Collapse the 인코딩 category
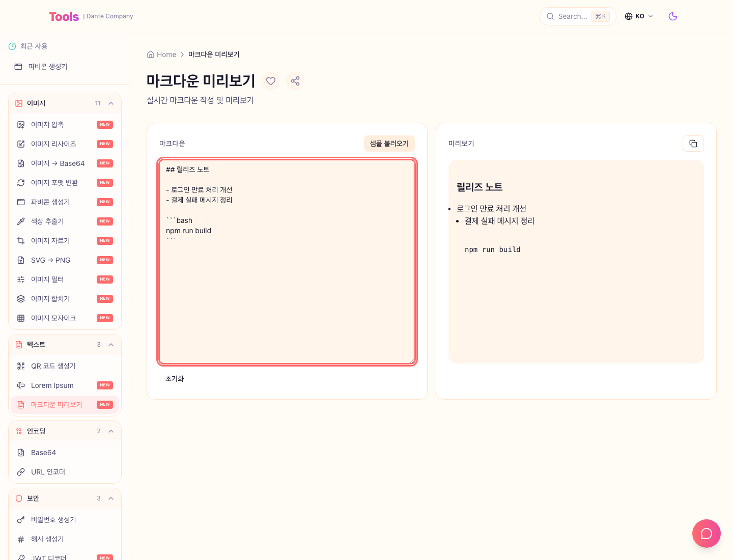Viewport: 733px width, 560px height. point(111,431)
